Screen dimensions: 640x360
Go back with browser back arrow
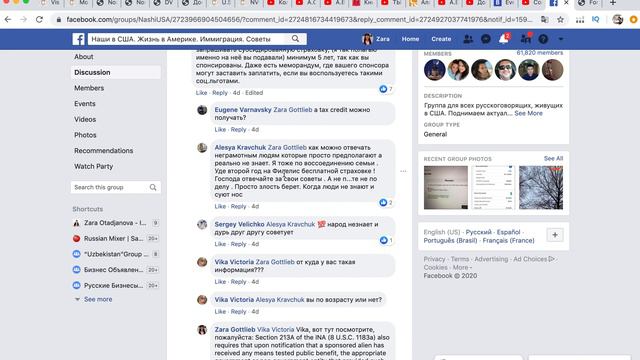8,19
